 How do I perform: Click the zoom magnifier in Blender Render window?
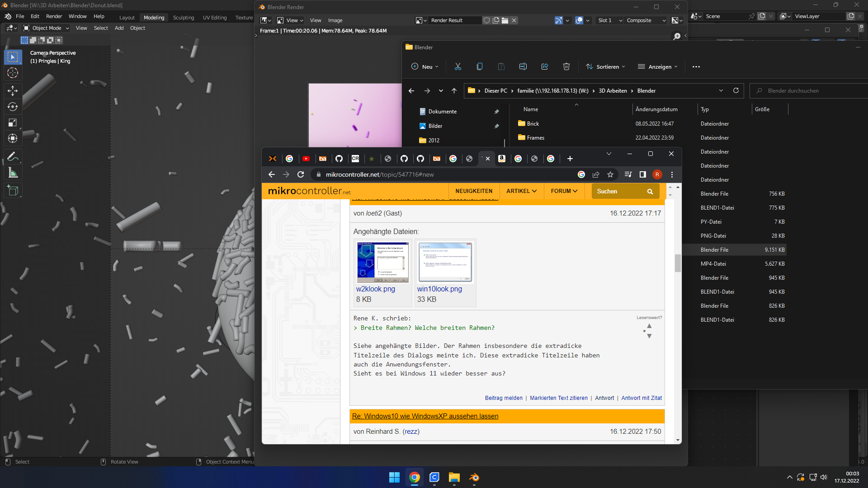point(677,36)
